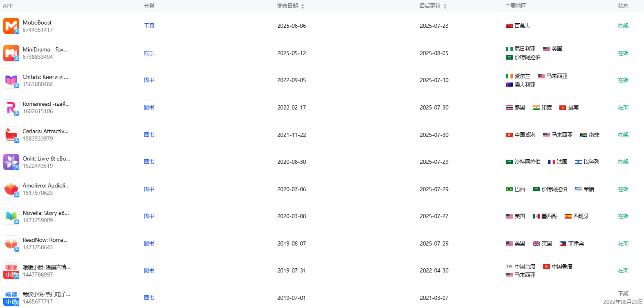
Task: Open the 工具 category link for MoboBoost
Action: 149,26
